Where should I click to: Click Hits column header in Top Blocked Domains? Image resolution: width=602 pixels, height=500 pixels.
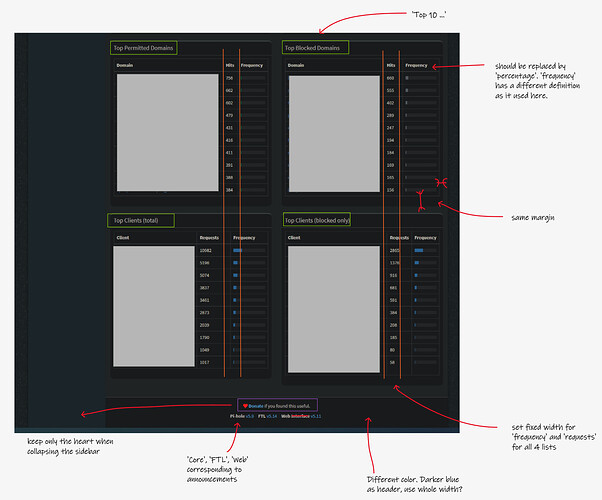pos(391,65)
